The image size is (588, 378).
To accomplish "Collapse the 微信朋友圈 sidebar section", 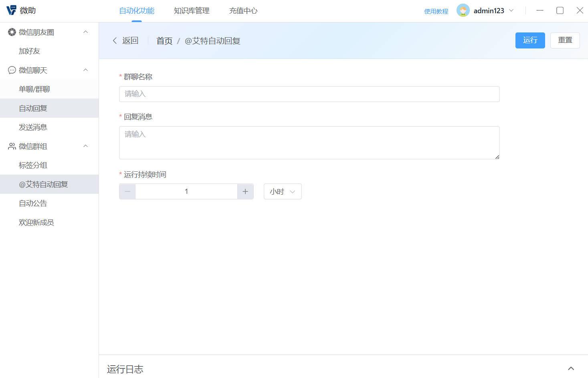I will pyautogui.click(x=85, y=32).
